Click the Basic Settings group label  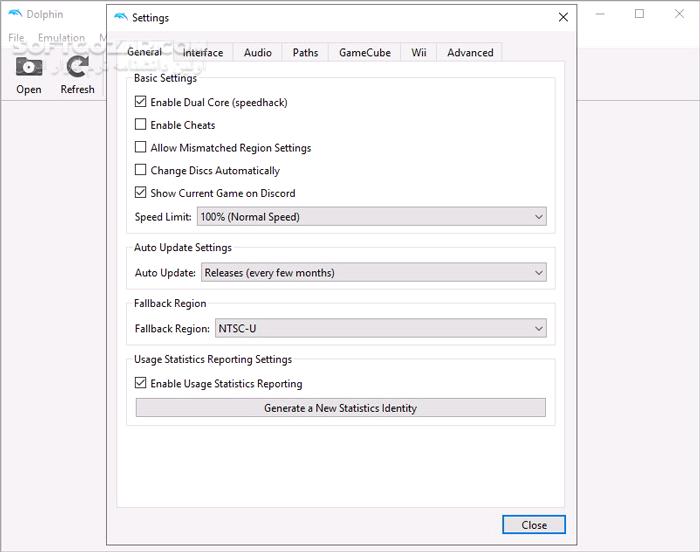tap(165, 78)
